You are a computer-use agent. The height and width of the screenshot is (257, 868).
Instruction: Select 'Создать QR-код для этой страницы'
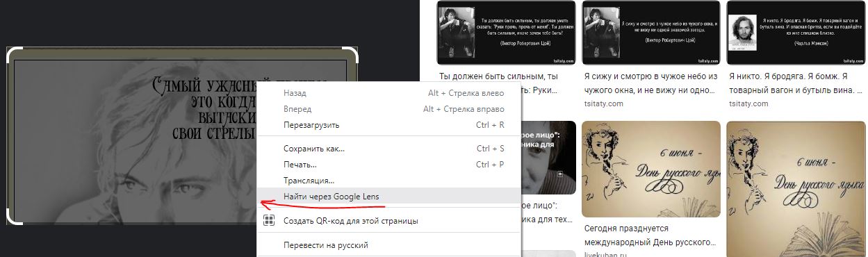(388, 221)
